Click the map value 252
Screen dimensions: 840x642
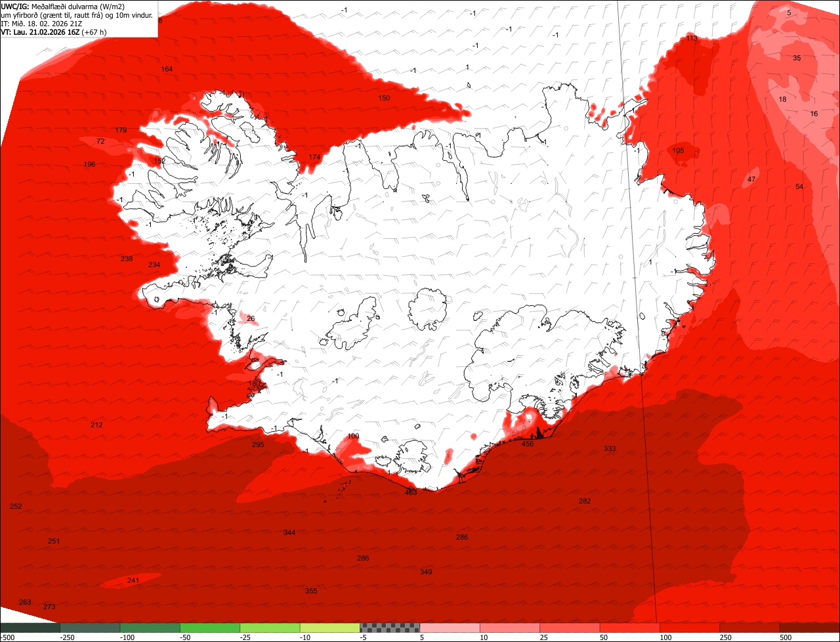click(16, 506)
